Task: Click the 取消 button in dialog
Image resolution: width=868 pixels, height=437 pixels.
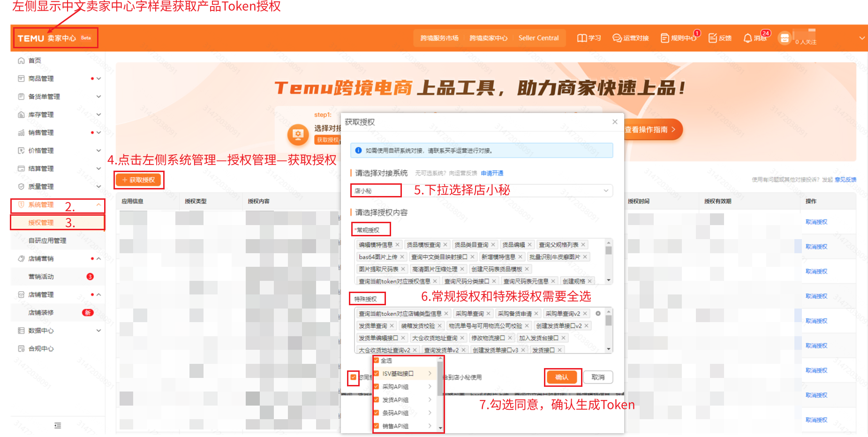Action: point(598,377)
